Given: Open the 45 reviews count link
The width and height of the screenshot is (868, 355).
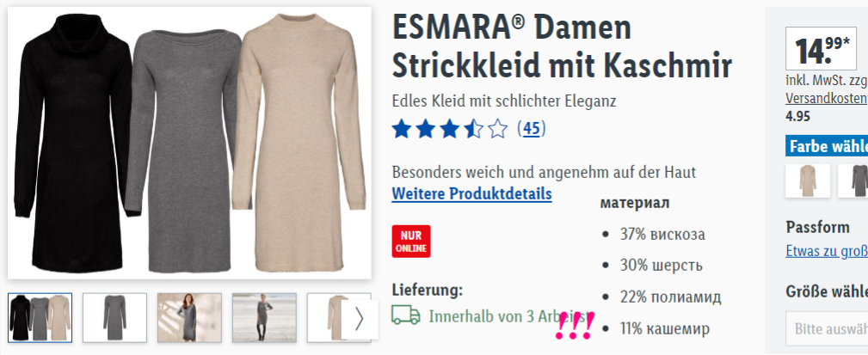Looking at the screenshot, I should pos(532,129).
